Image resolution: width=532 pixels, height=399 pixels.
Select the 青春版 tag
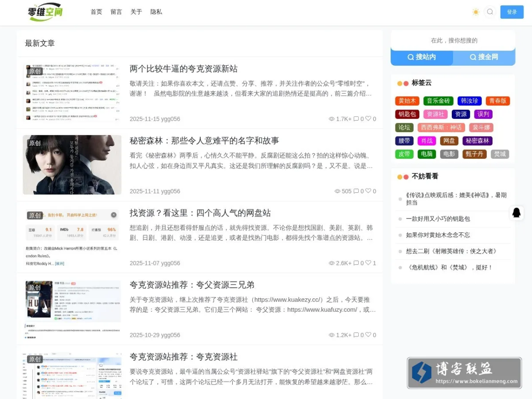(498, 101)
